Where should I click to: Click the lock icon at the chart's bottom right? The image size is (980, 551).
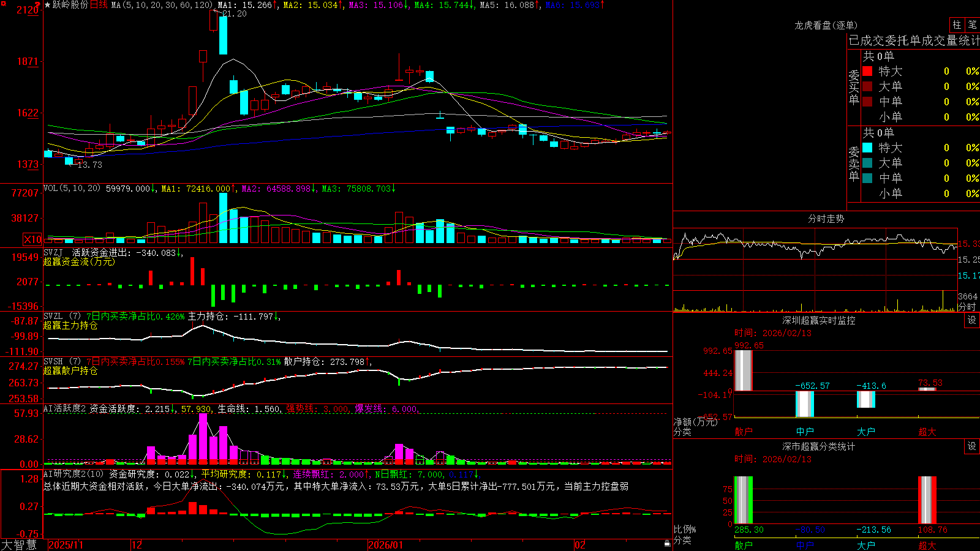[667, 544]
